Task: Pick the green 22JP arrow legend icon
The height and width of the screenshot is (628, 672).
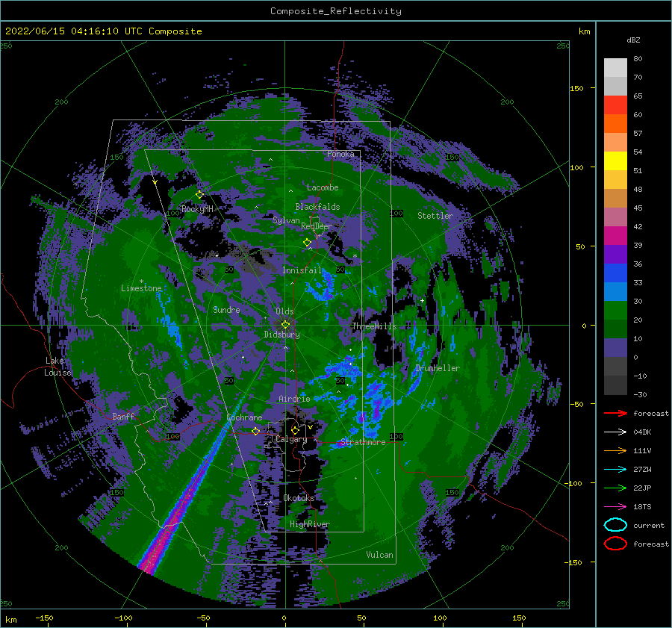Action: point(615,488)
